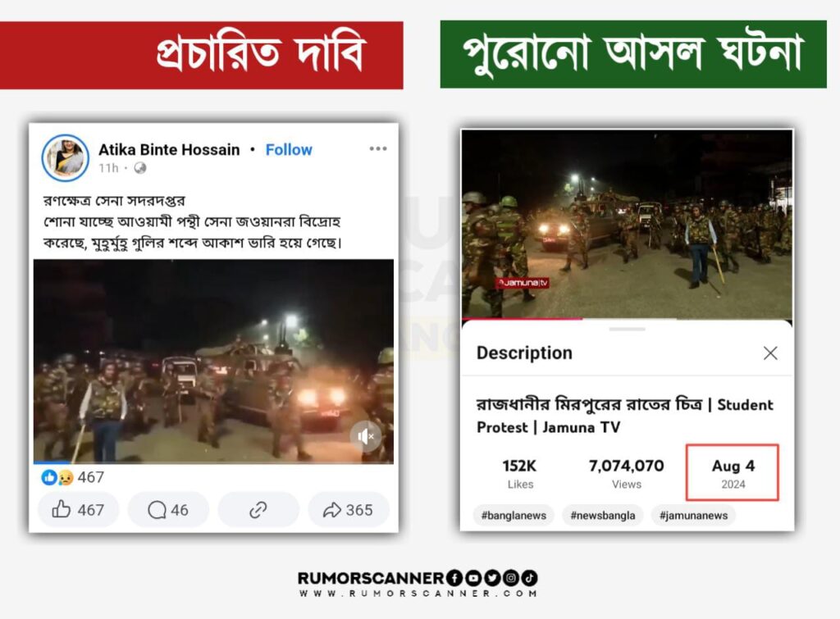The width and height of the screenshot is (840, 619).
Task: Open Atika Binte Hossain's profile picture
Action: pos(66,158)
